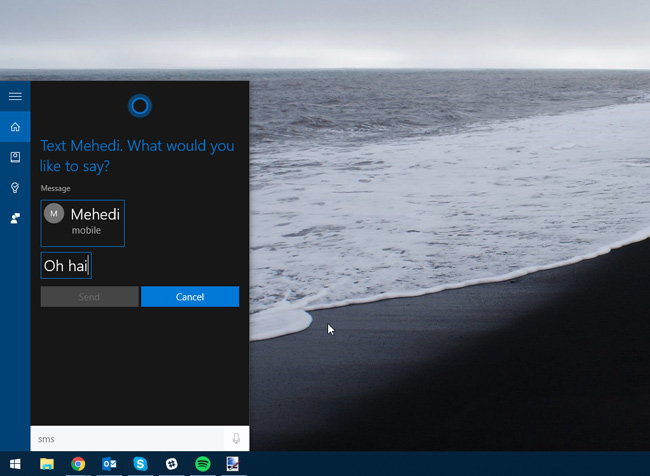Screen dimensions: 650x476
Task: Activate the microphone in the search box
Action: pyautogui.click(x=236, y=438)
